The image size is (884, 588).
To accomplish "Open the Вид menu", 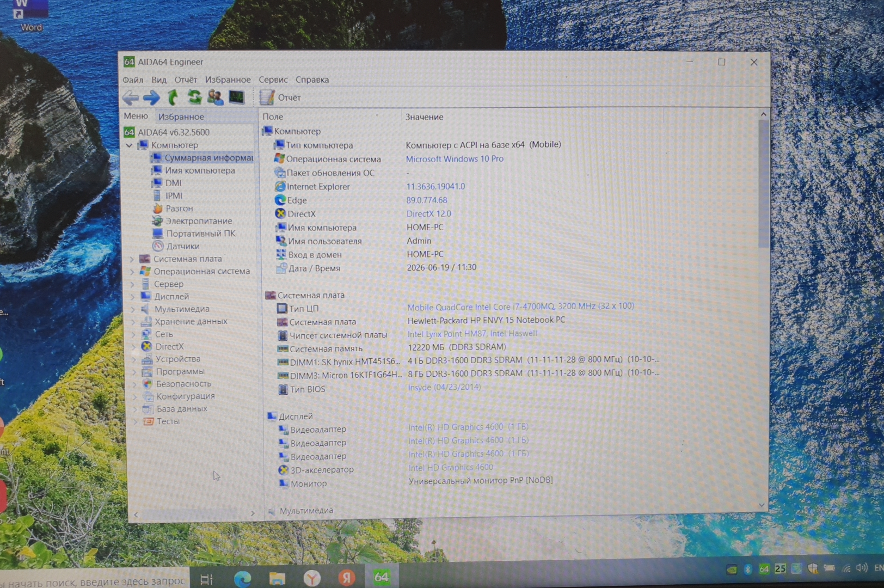I will [x=159, y=80].
